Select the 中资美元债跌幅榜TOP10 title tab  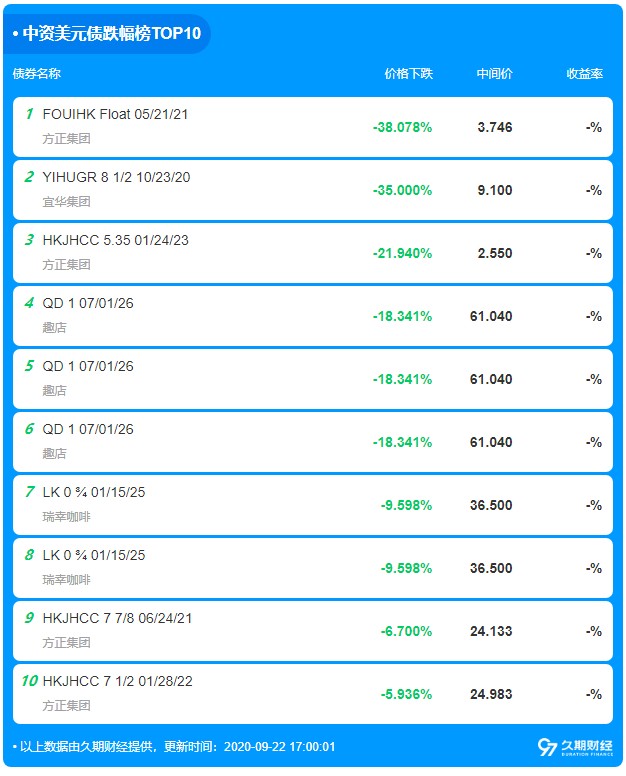coord(107,33)
